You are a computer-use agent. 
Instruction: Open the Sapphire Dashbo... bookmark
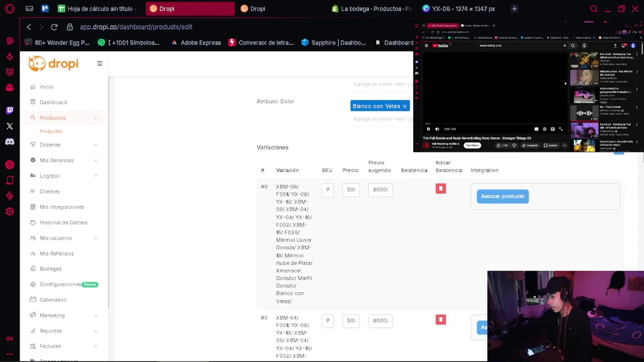click(x=334, y=43)
